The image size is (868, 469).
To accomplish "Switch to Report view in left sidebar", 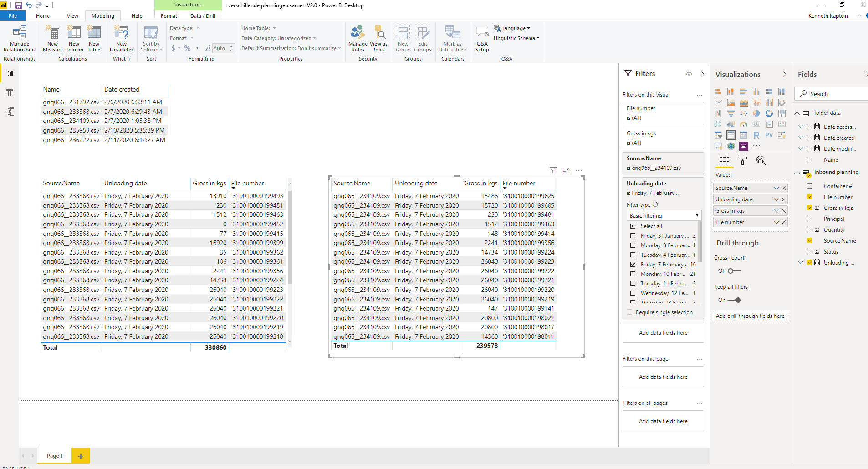I will pos(10,73).
